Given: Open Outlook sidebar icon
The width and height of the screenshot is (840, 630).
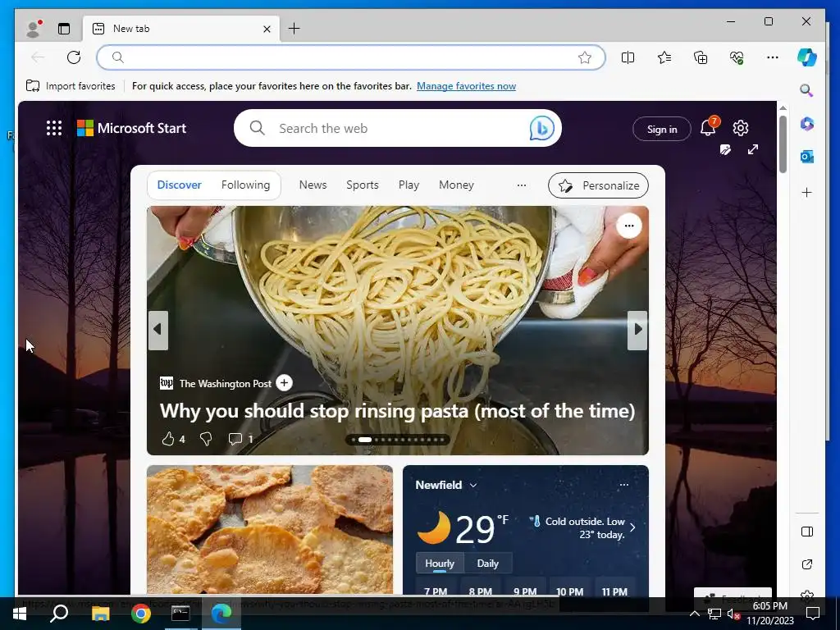Looking at the screenshot, I should click(807, 157).
